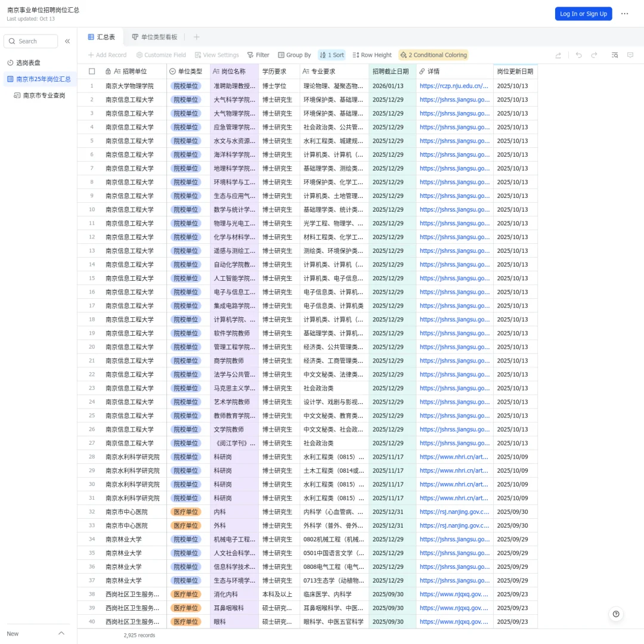Click the link icon in 详情 header
This screenshot has width=644, height=644.
pos(422,72)
